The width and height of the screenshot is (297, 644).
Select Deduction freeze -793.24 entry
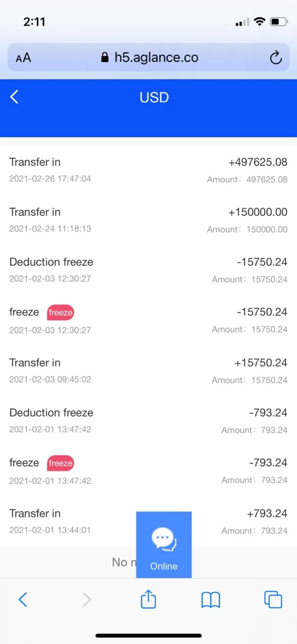[x=148, y=420]
